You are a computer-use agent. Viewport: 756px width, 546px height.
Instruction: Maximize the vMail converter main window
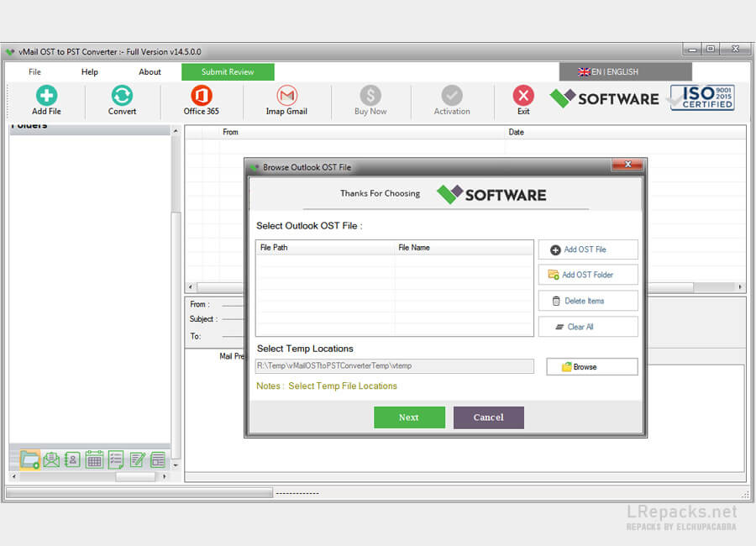[710, 49]
